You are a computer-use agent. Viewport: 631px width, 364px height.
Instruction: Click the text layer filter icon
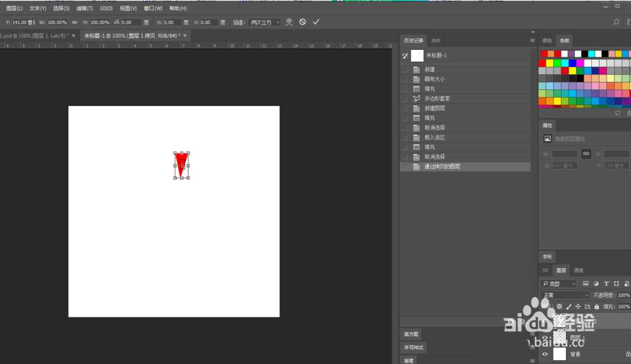point(606,284)
